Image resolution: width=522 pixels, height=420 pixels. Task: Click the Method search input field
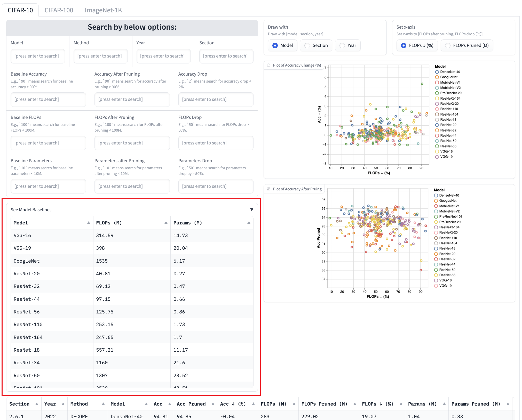(x=101, y=56)
